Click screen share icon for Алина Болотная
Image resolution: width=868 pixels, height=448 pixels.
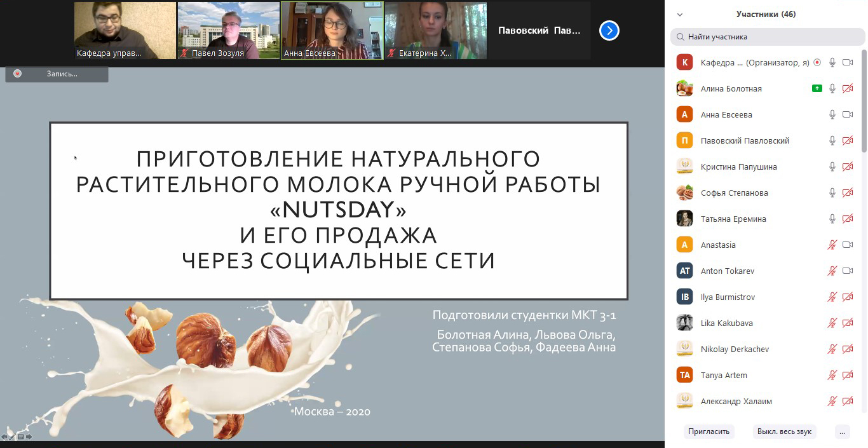click(x=817, y=88)
